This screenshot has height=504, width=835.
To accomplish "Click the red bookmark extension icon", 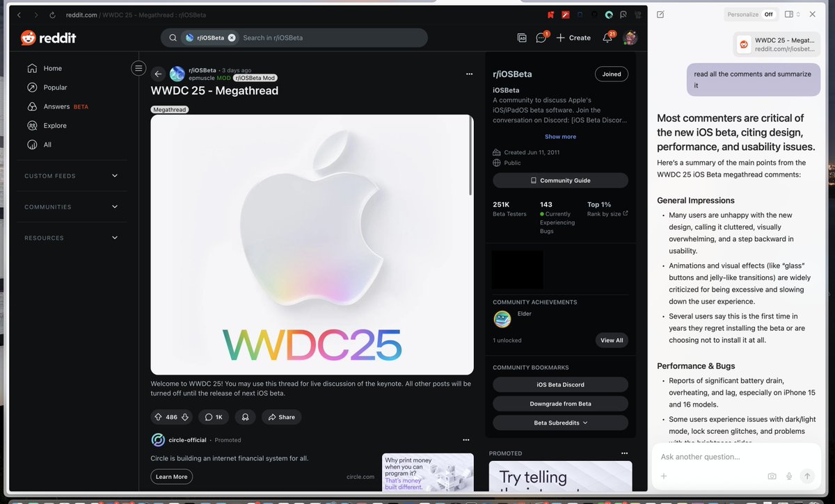I will (x=550, y=15).
